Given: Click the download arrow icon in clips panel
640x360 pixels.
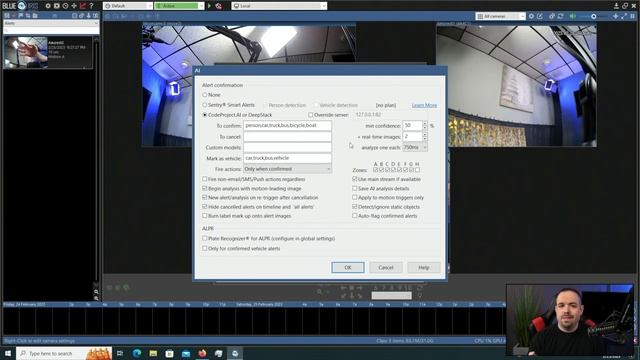Looking at the screenshot, I should point(88,16).
